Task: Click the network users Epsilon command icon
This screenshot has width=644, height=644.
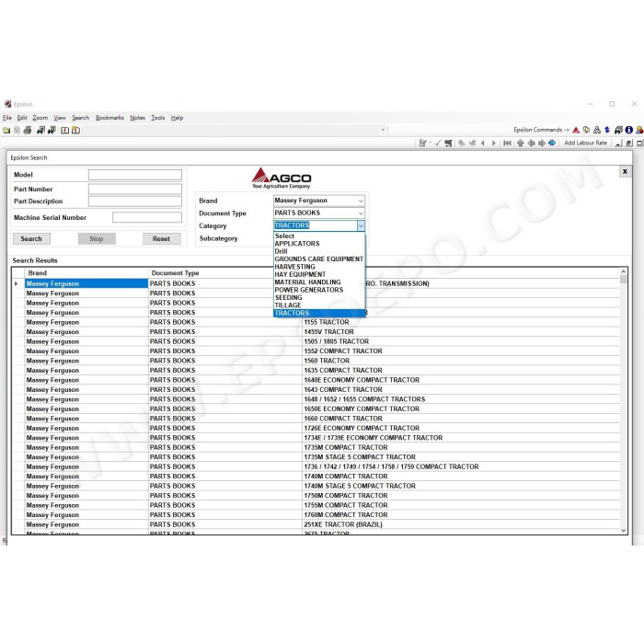Action: [597, 130]
